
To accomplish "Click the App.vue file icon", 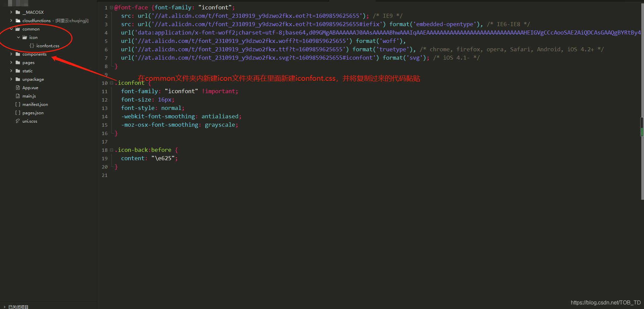I will coord(18,88).
